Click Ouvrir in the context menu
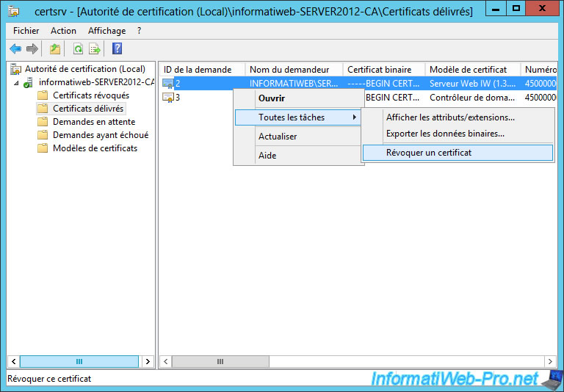Image resolution: width=564 pixels, height=392 pixels. click(x=271, y=98)
